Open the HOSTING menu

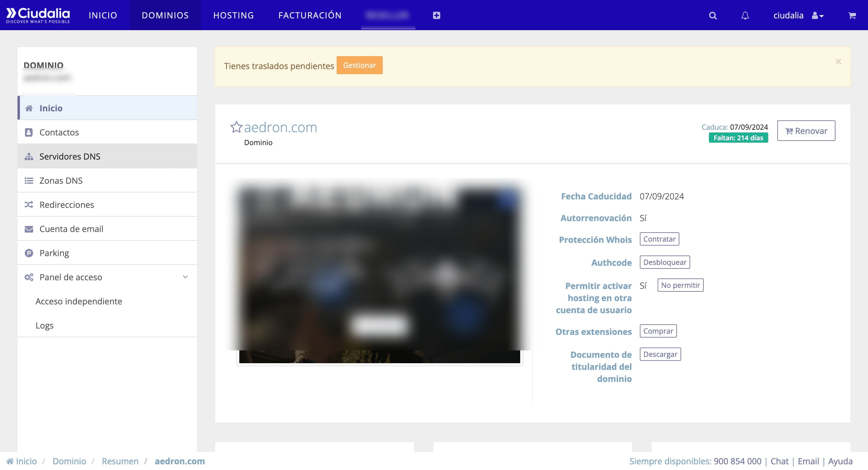[x=234, y=15]
